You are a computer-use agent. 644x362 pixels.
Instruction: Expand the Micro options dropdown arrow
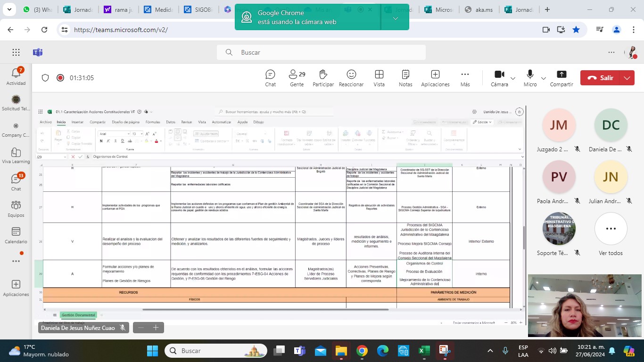543,78
